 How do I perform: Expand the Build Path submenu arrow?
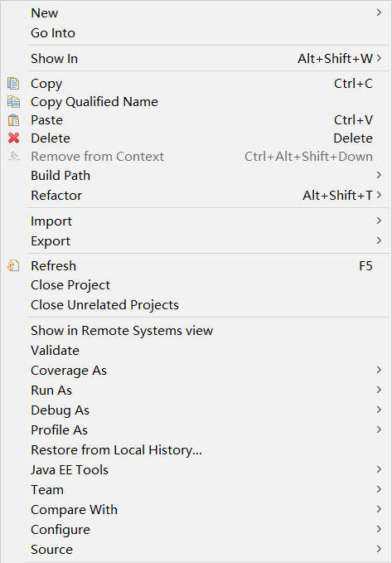point(379,175)
